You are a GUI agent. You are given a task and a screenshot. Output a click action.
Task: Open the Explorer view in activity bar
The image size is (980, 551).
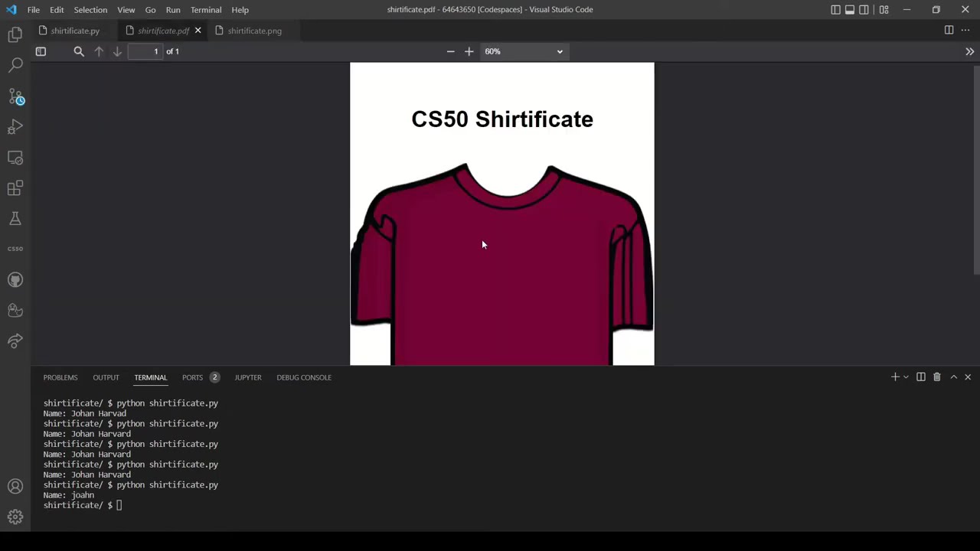(x=15, y=34)
